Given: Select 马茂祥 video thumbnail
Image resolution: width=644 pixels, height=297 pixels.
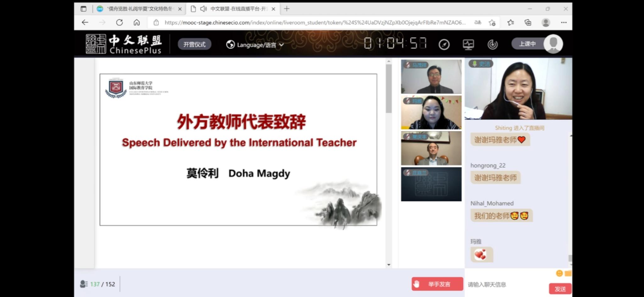Looking at the screenshot, I should 431,77.
